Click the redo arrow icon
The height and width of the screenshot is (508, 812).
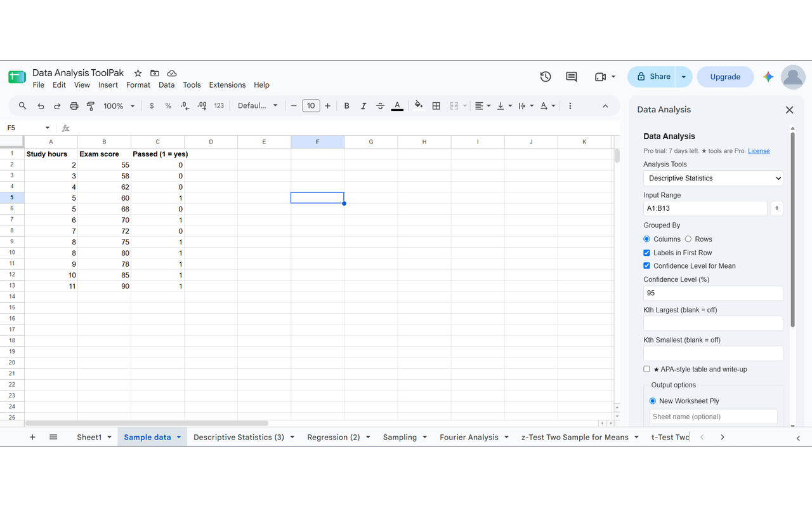[57, 106]
